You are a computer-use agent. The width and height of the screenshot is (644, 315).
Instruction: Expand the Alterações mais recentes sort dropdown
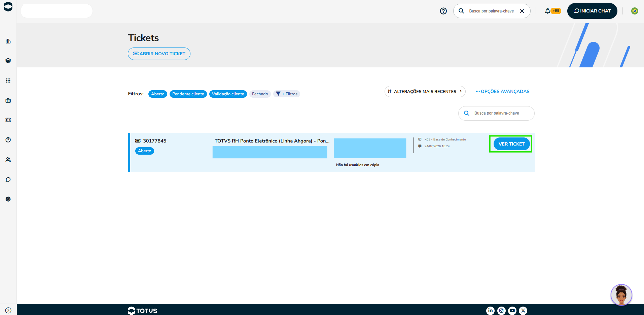tap(425, 91)
